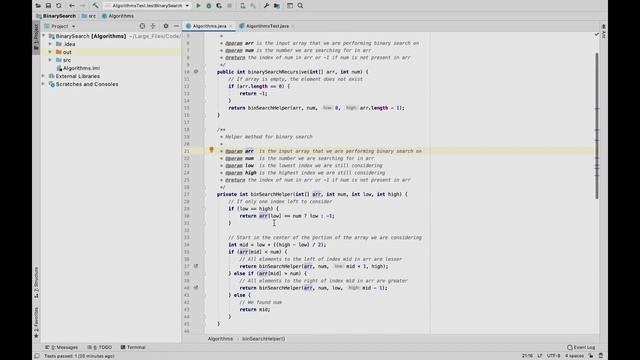Run tests with the green play icon
The height and width of the screenshot is (360, 640).
pos(198,6)
